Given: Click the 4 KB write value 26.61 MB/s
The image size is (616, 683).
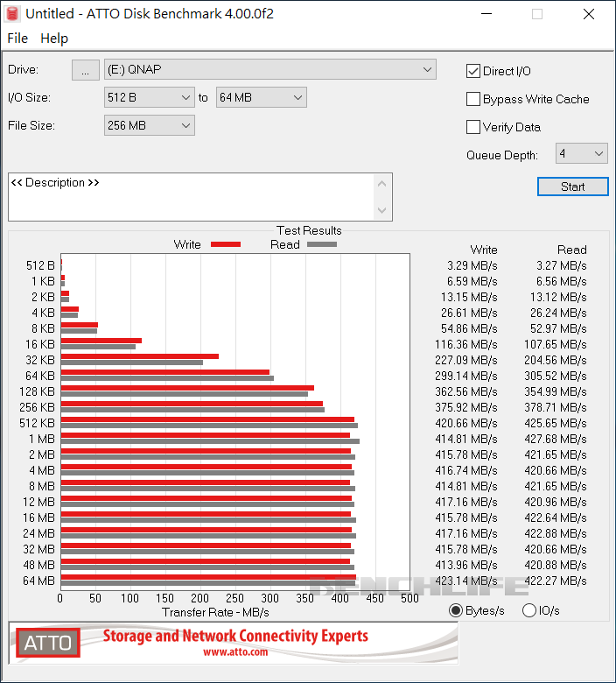Looking at the screenshot, I should coord(469,313).
